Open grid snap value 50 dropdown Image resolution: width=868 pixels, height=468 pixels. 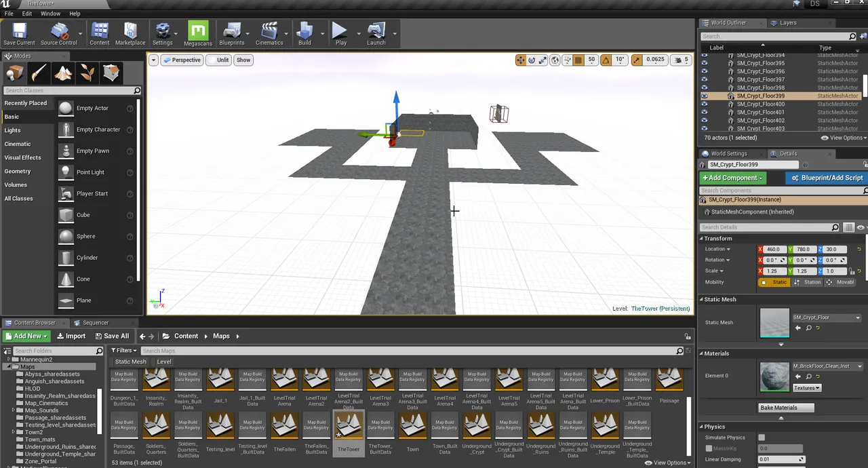pyautogui.click(x=591, y=60)
